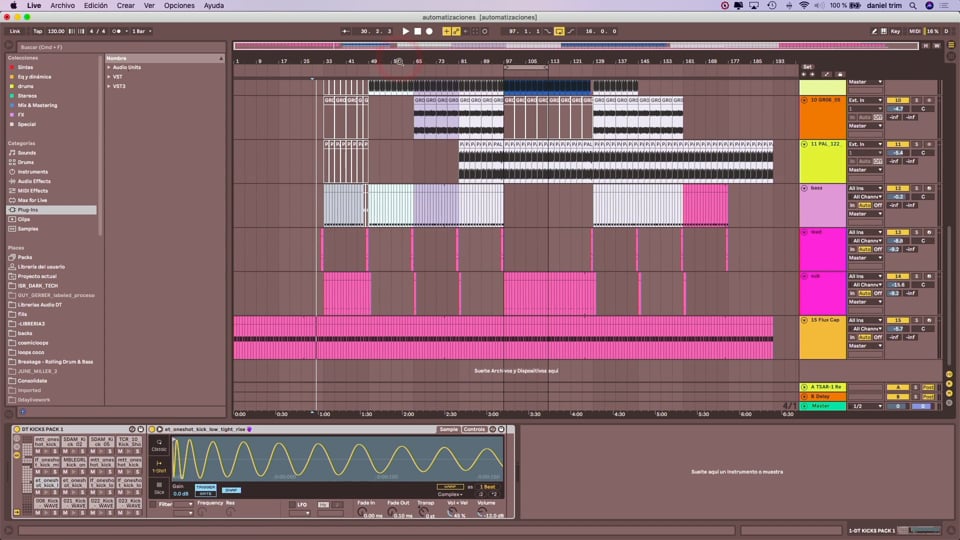
Task: Open the Edición menu
Action: click(x=96, y=6)
